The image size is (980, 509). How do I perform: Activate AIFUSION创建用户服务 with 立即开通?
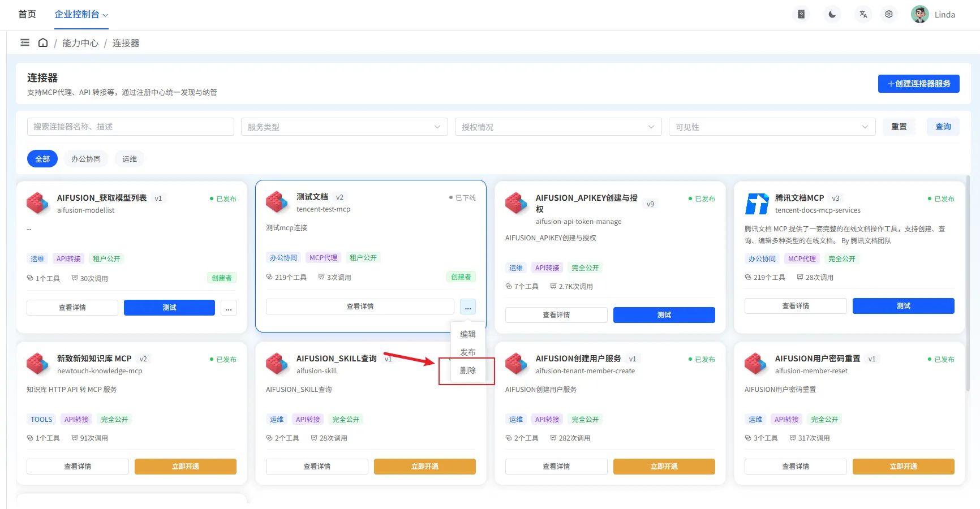pos(664,467)
